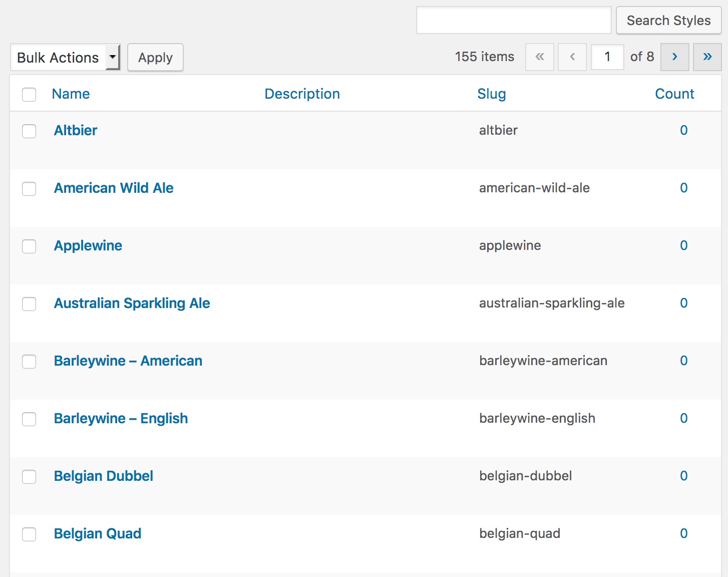Viewport: 728px width, 577px height.
Task: Click the slug text 'american-wild-ale'
Action: (x=534, y=188)
